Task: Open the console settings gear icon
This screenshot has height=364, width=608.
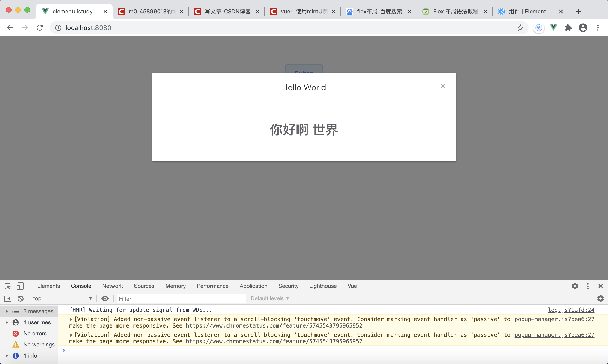Action: [x=600, y=298]
